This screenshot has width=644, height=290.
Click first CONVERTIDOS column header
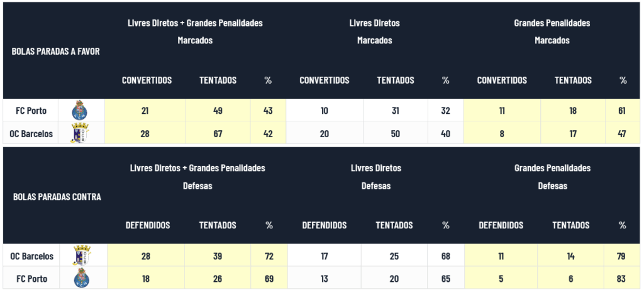147,80
